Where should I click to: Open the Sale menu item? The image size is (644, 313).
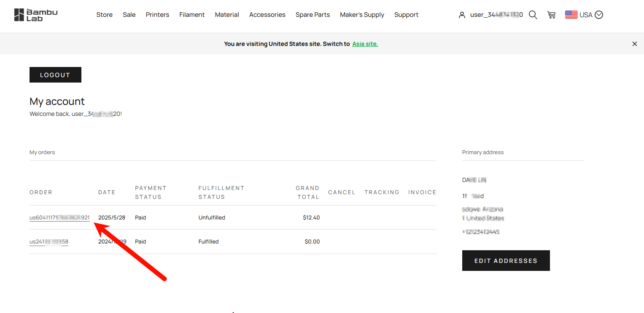tap(129, 15)
